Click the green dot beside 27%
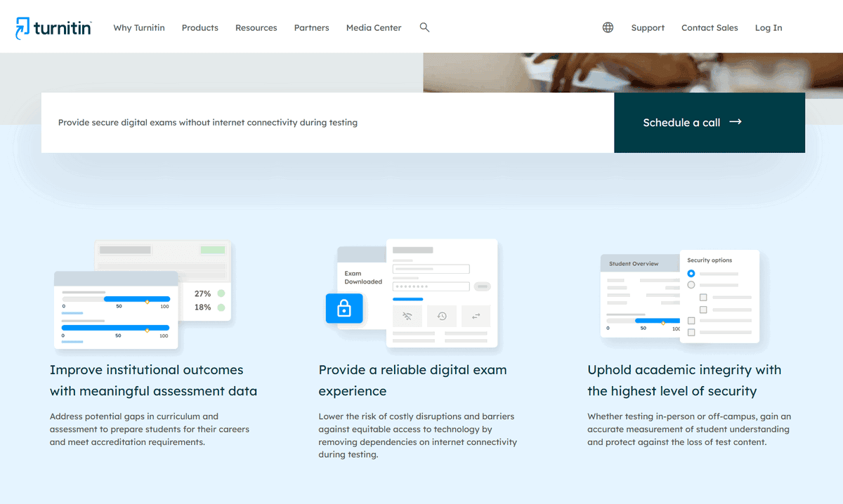The image size is (843, 504). (x=221, y=293)
